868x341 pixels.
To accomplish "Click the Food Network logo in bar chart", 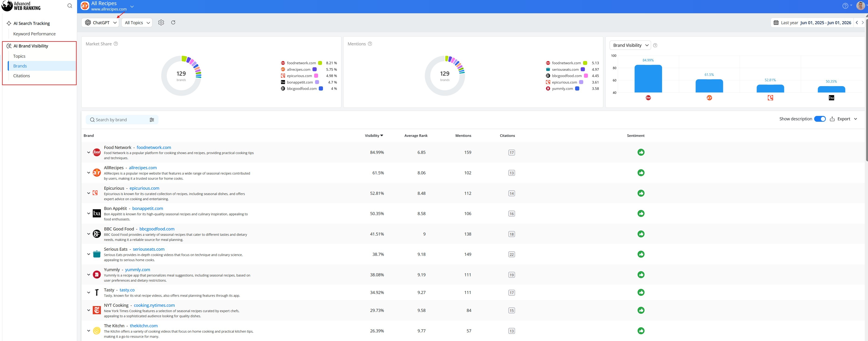I will (648, 98).
